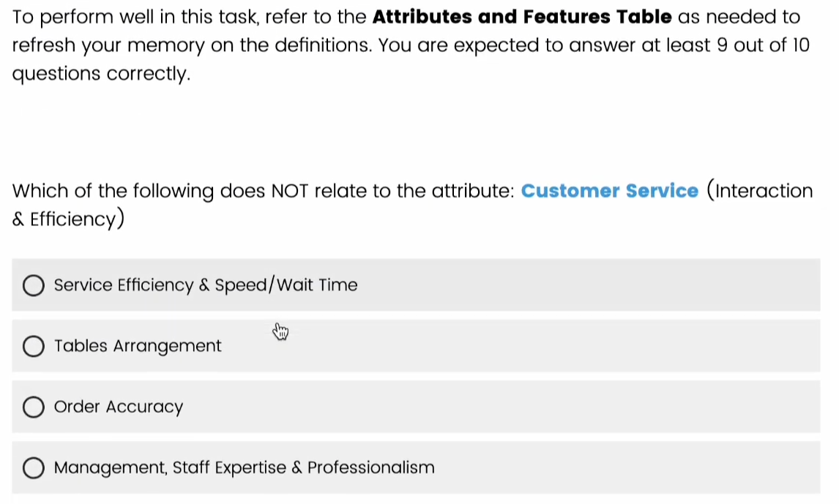Click the "questions correctly." text

(102, 74)
